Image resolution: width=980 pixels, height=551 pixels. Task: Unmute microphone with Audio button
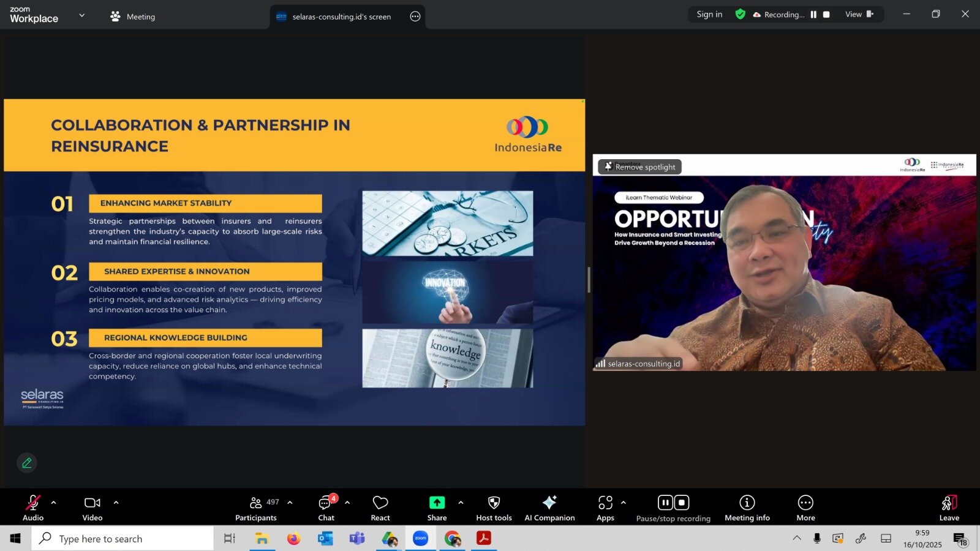(33, 508)
